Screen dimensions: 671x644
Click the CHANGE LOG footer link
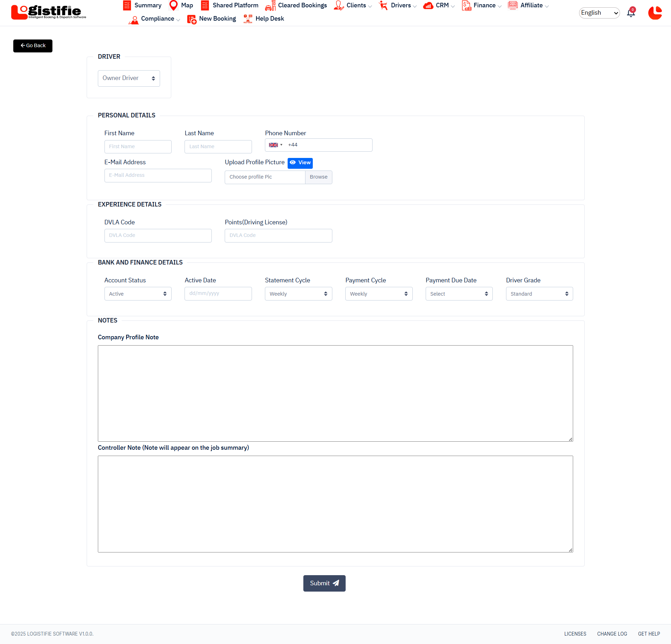(612, 634)
